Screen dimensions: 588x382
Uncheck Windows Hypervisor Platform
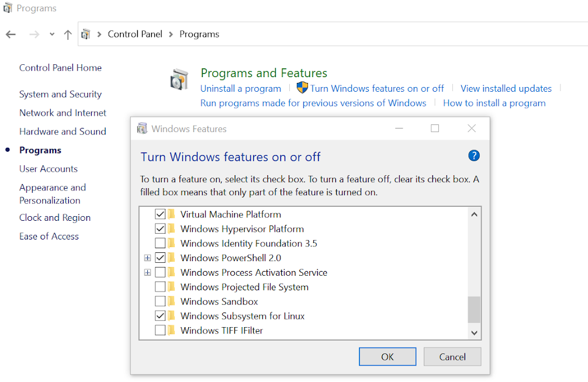coord(160,228)
